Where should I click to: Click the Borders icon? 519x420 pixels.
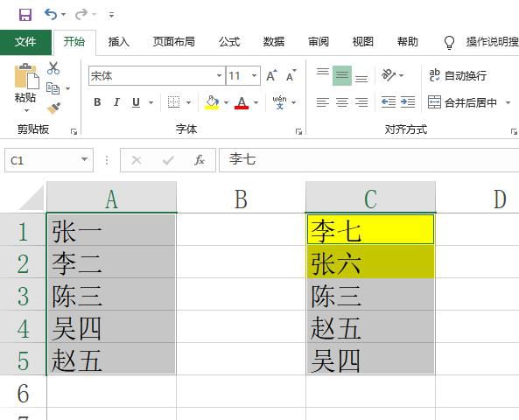174,102
